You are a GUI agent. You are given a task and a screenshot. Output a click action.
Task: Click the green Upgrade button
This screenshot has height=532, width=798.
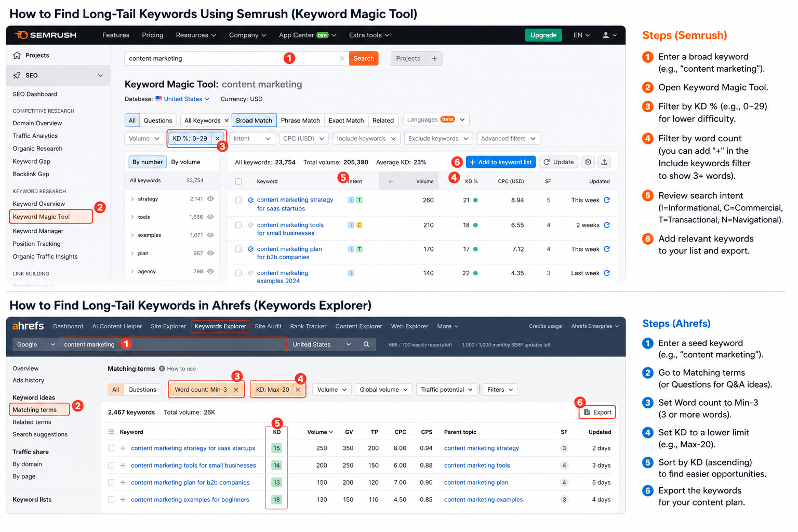543,35
